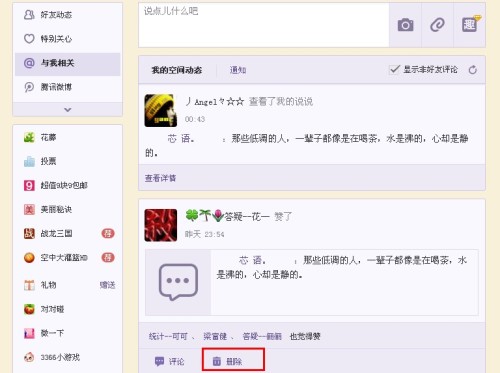Focus the 说点儿什么吧 post input box
This screenshot has width=500, height=373.
[x=264, y=25]
